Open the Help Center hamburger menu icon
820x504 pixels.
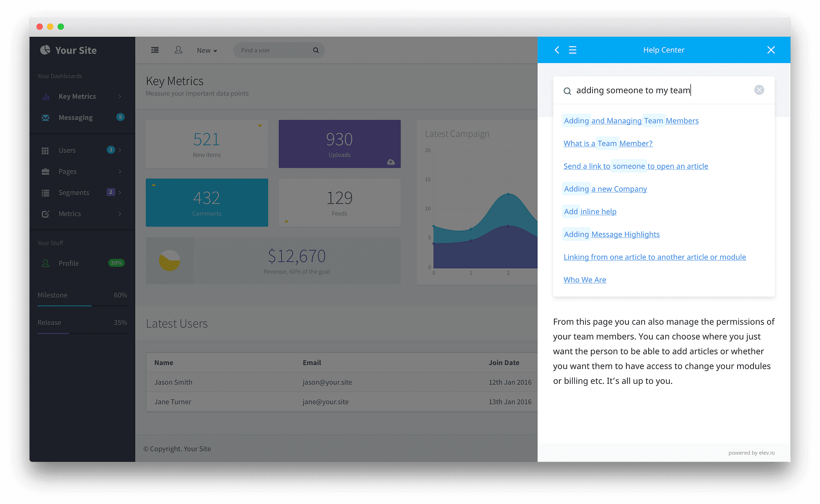pyautogui.click(x=573, y=50)
